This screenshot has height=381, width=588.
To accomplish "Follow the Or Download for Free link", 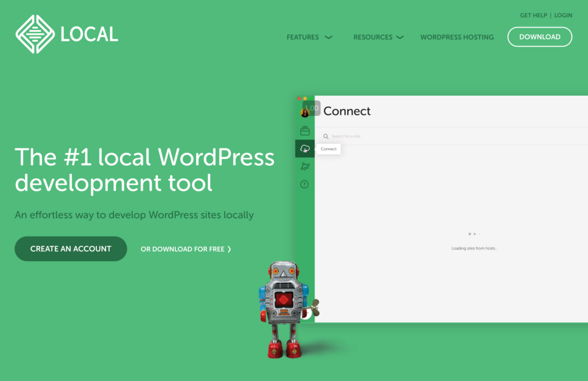I will click(186, 249).
